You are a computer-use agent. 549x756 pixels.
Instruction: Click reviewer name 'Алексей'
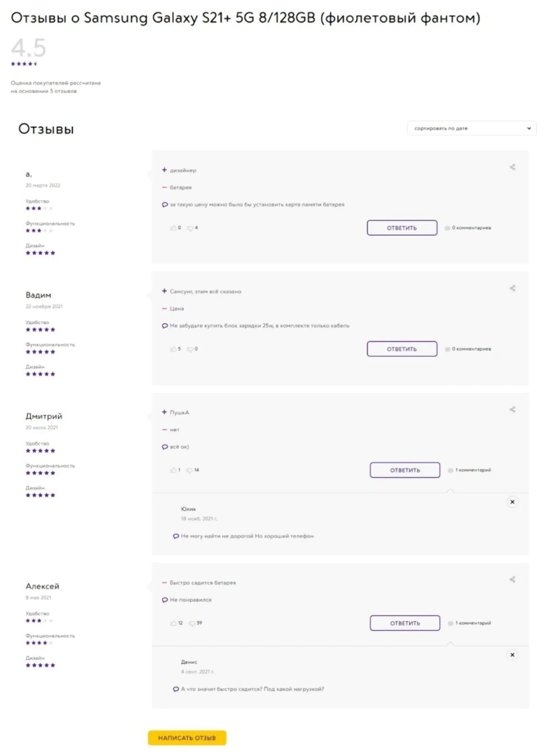click(43, 586)
